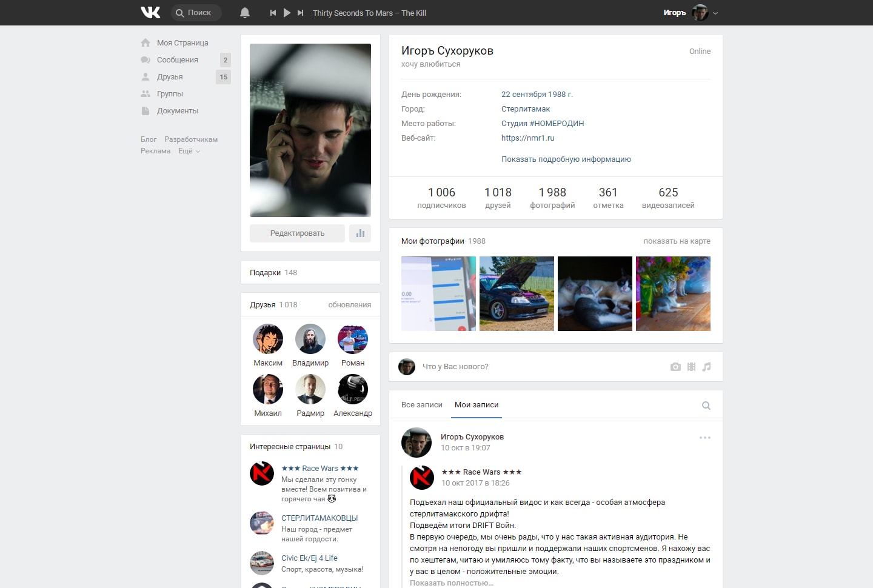Open the 1 006 подписчиков counter

click(x=441, y=198)
